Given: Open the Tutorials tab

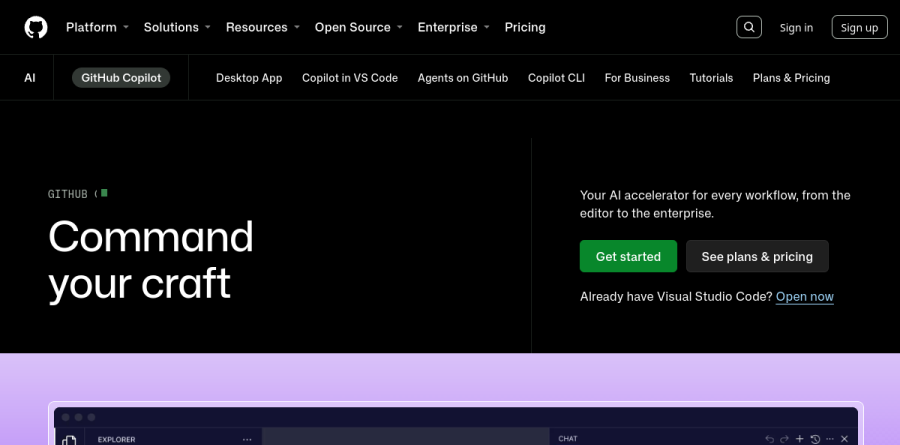Looking at the screenshot, I should tap(711, 78).
